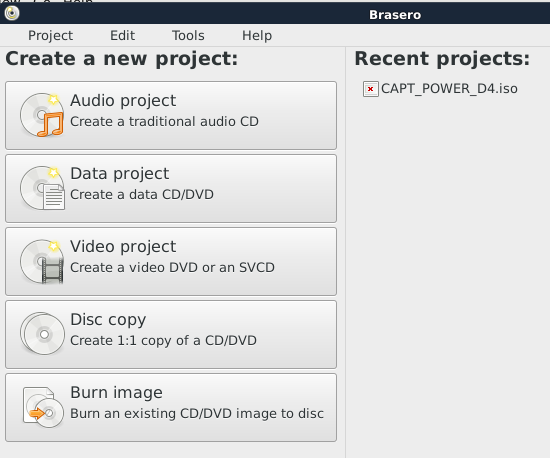Click the Burn image arrow disc icon

43,407
